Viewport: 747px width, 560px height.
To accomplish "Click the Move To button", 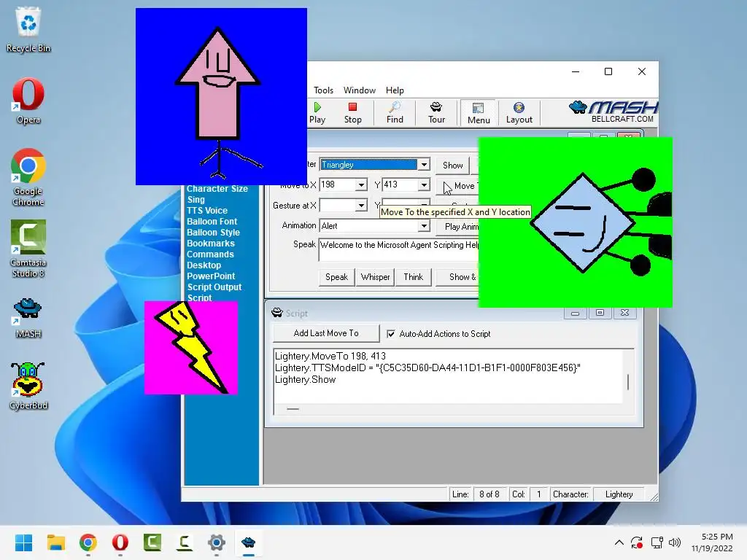I will click(457, 186).
